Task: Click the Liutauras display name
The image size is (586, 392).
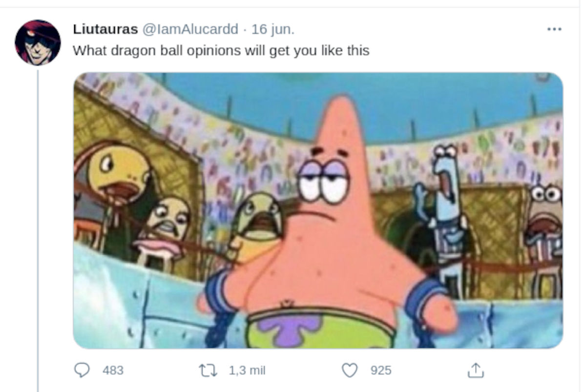Action: pos(105,29)
